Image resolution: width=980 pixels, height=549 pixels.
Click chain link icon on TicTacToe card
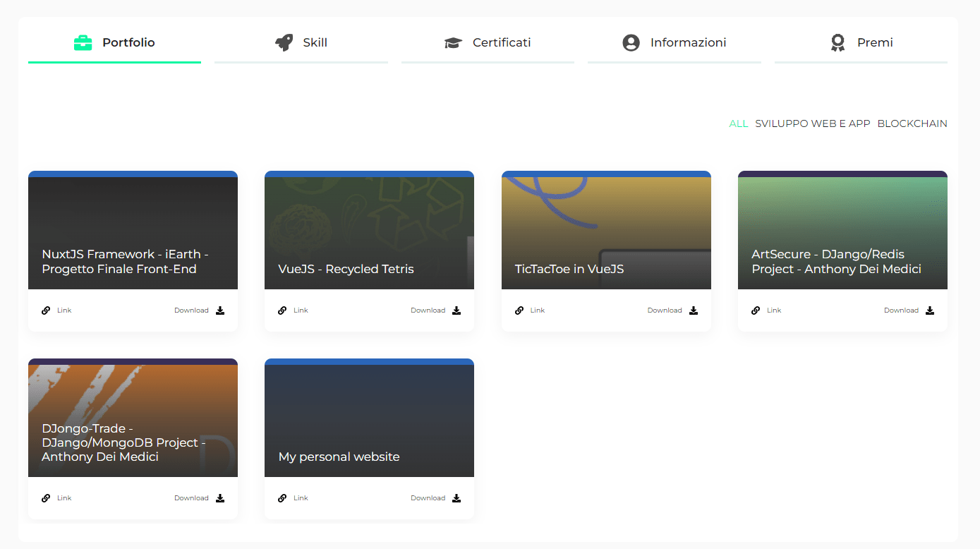click(x=519, y=310)
